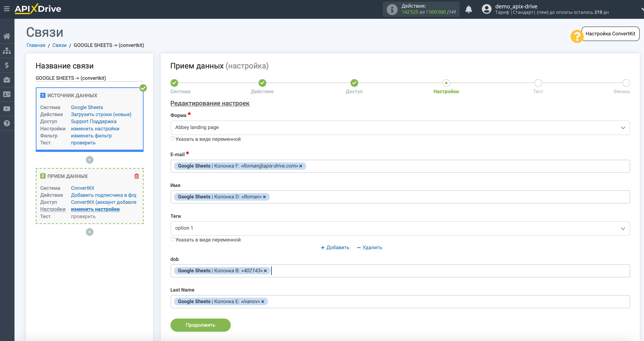Click receiver изменить настройки link
This screenshot has height=341, width=644.
pos(95,209)
